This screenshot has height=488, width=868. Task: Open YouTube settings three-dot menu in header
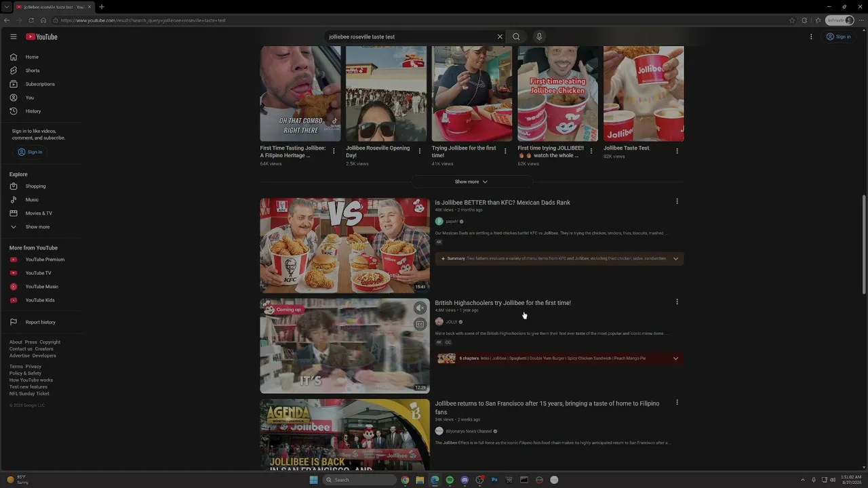click(x=811, y=37)
